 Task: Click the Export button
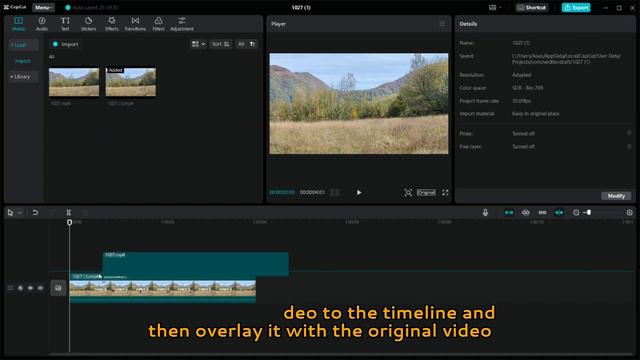(576, 7)
